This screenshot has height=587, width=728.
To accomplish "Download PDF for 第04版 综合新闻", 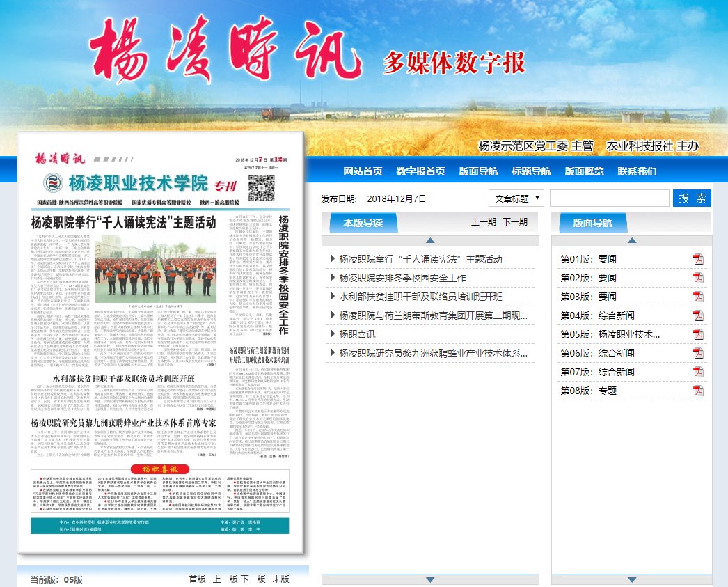I will (x=697, y=315).
